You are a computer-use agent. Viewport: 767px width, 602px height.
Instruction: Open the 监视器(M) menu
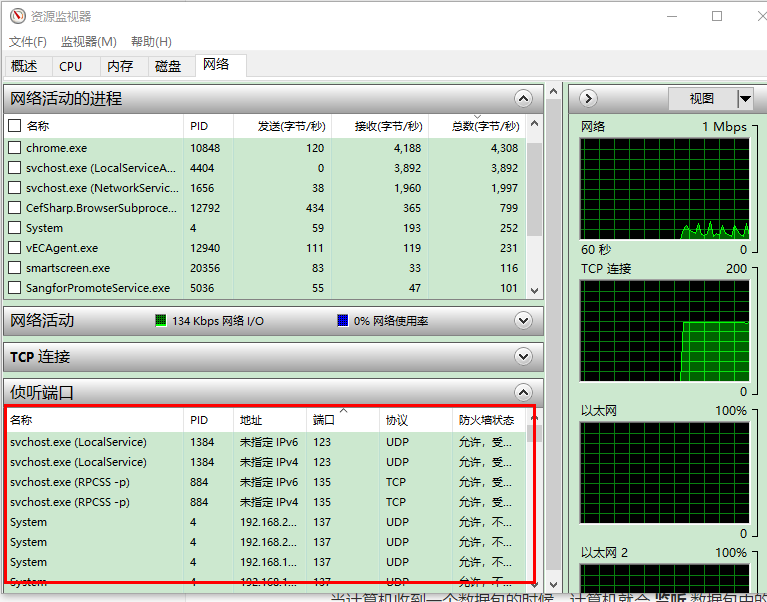(89, 42)
